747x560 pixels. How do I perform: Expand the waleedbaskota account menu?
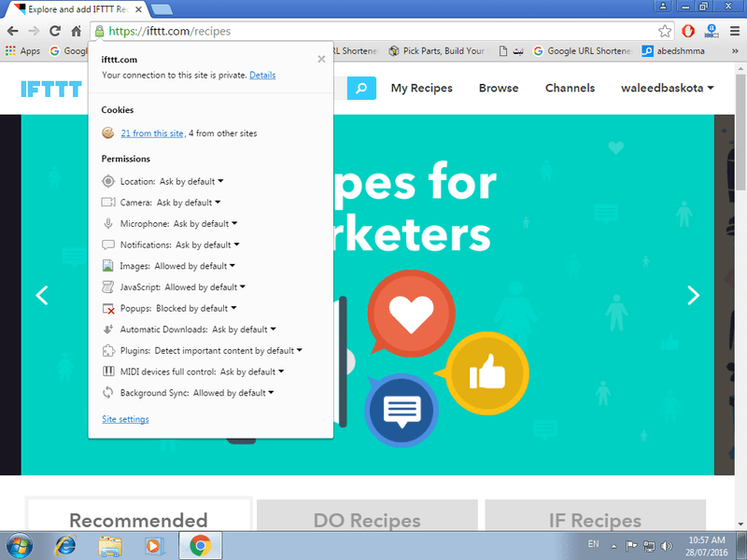click(x=667, y=88)
